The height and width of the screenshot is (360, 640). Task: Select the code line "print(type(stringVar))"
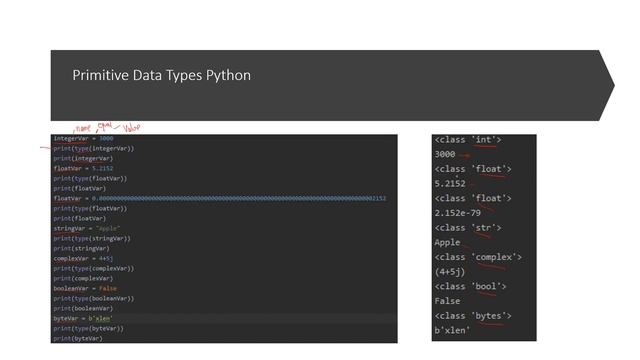pos(92,238)
